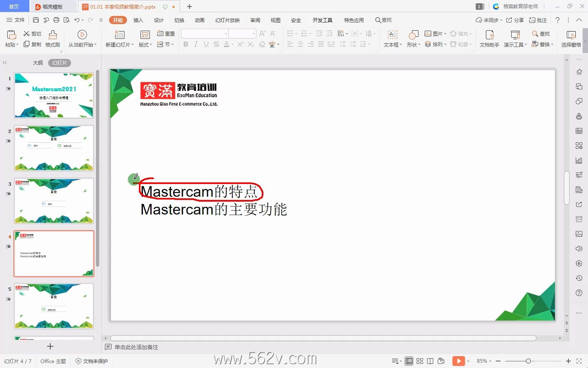Click the font color A button

[x=227, y=44]
